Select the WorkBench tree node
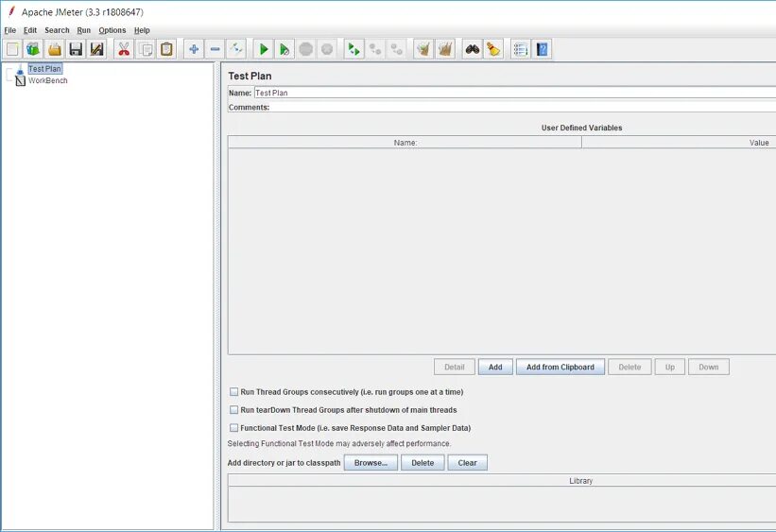Image resolution: width=776 pixels, height=532 pixels. (x=47, y=80)
